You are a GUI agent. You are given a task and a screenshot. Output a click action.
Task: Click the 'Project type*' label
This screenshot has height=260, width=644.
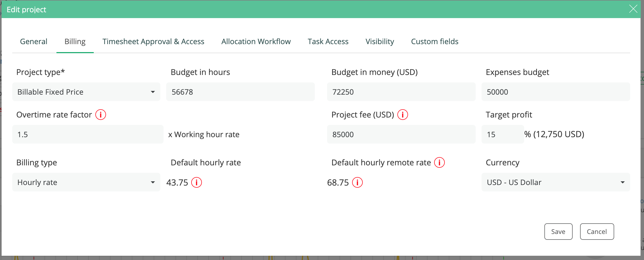(40, 72)
